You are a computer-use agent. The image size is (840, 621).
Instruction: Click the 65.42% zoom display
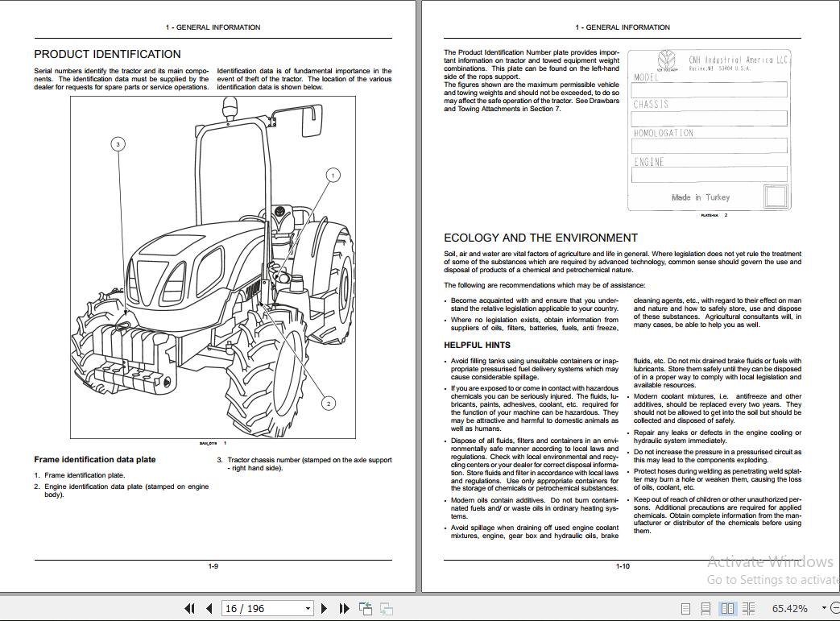coord(791,607)
